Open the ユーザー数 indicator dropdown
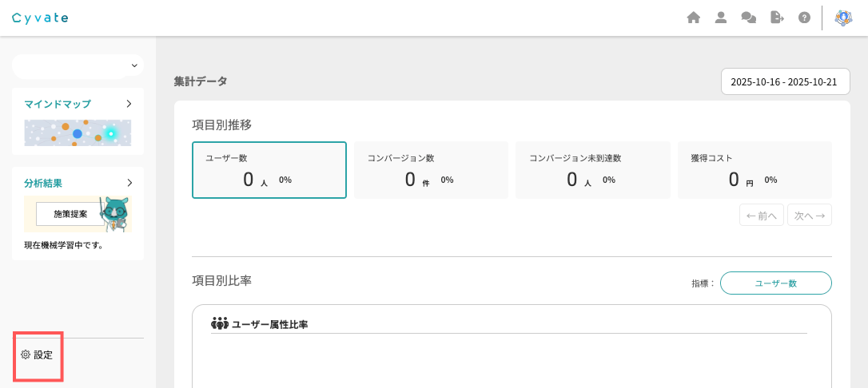Image resolution: width=868 pixels, height=388 pixels. point(775,283)
